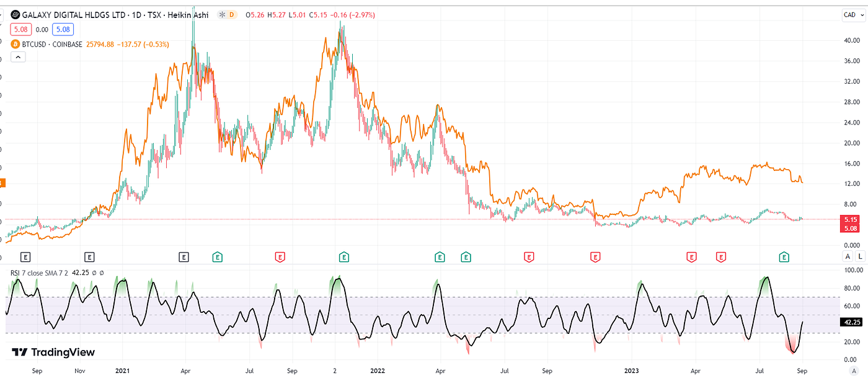Open the black earnings marker near Nov 2020
This screenshot has width=868, height=376.
[x=89, y=256]
